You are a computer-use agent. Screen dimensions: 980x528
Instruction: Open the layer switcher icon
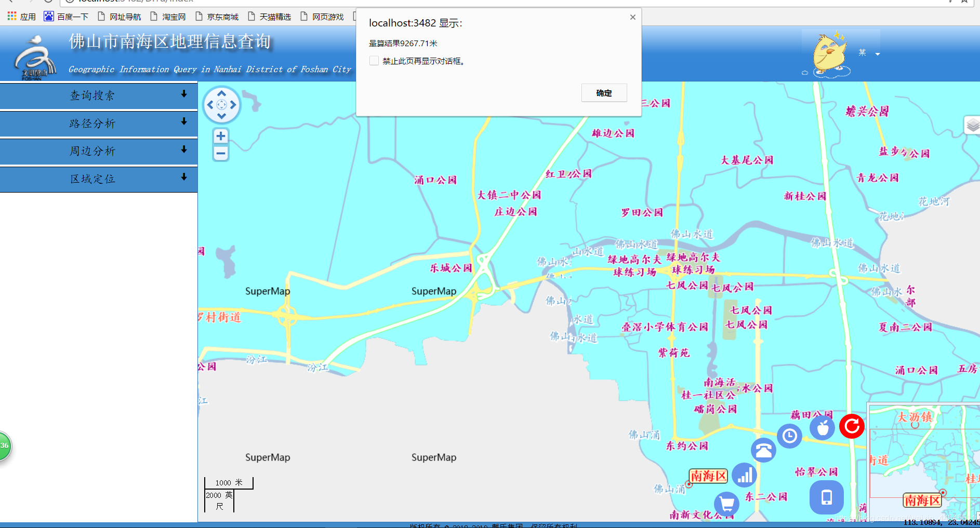[972, 125]
